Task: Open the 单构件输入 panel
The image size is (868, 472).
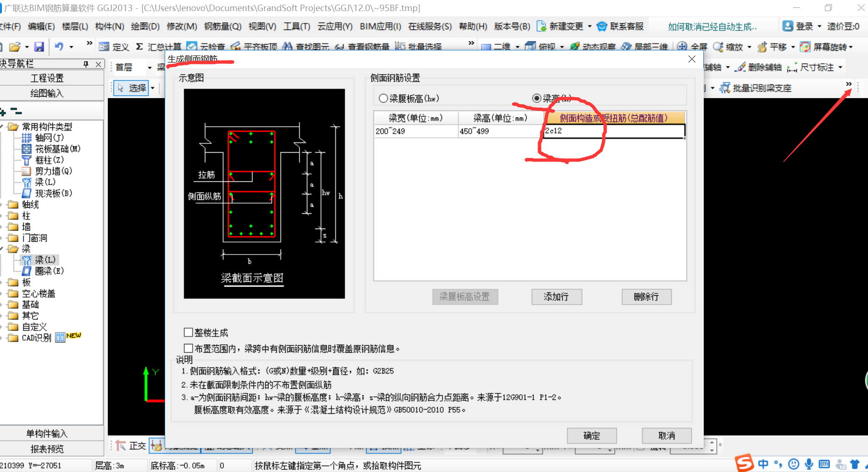Action: pyautogui.click(x=47, y=433)
